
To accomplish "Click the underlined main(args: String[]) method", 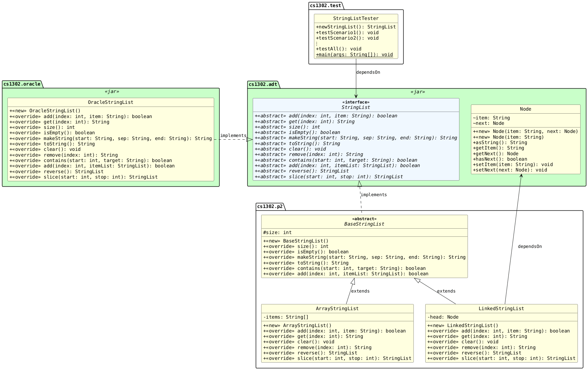I will (x=354, y=54).
